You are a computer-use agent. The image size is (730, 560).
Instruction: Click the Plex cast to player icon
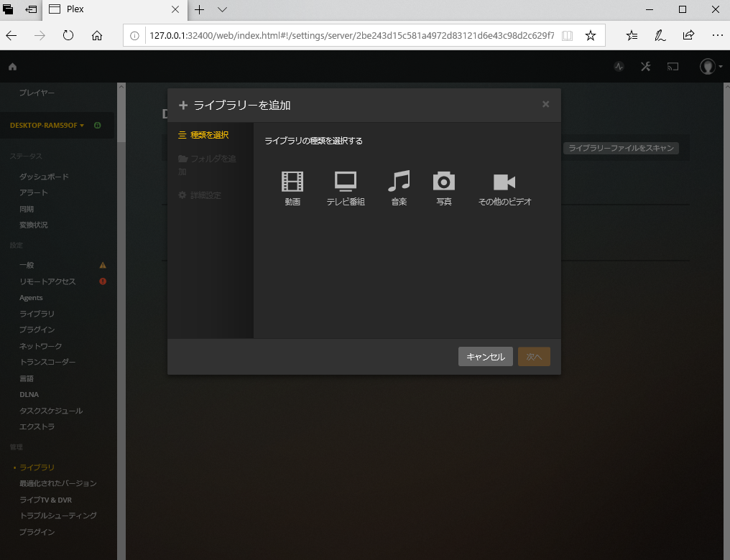(x=673, y=67)
